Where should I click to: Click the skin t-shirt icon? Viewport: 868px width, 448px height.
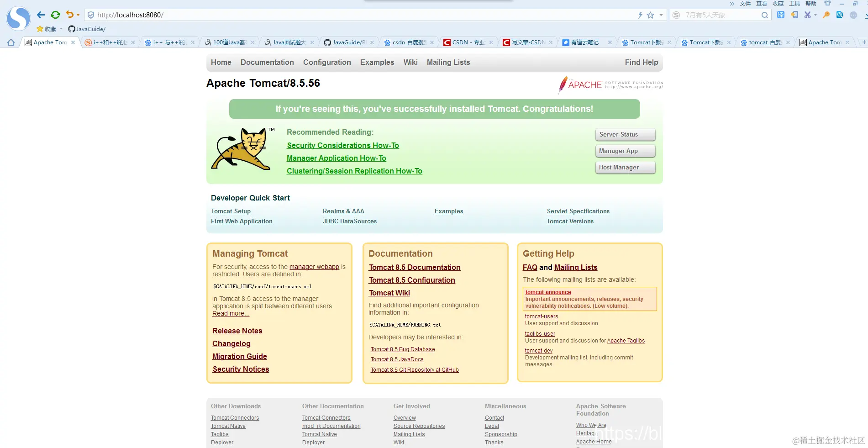(827, 3)
